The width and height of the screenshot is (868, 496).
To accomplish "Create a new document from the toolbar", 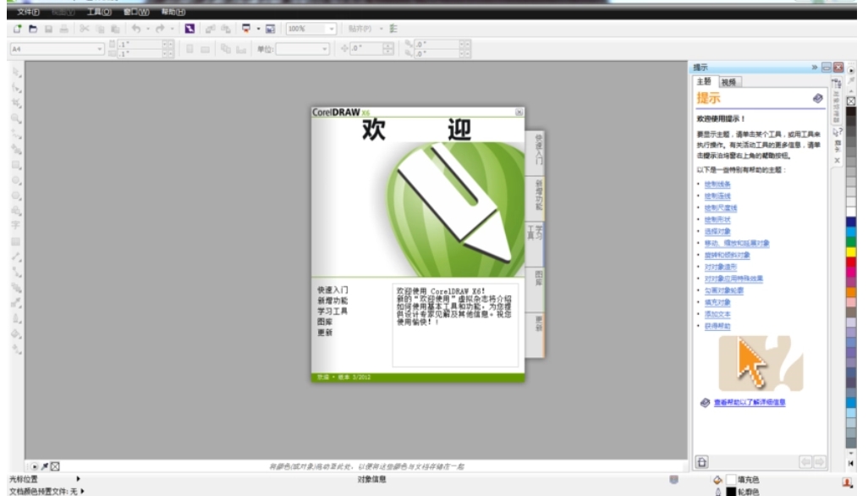I will (x=17, y=29).
